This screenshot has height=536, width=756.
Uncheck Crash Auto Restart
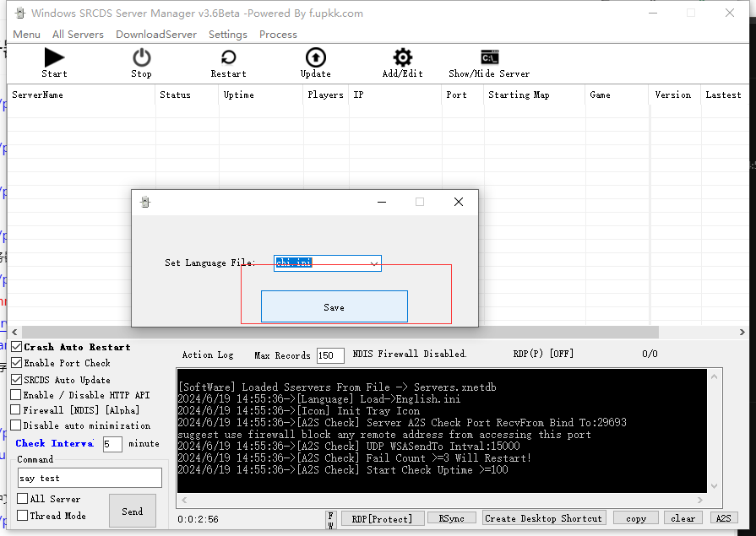pos(17,347)
